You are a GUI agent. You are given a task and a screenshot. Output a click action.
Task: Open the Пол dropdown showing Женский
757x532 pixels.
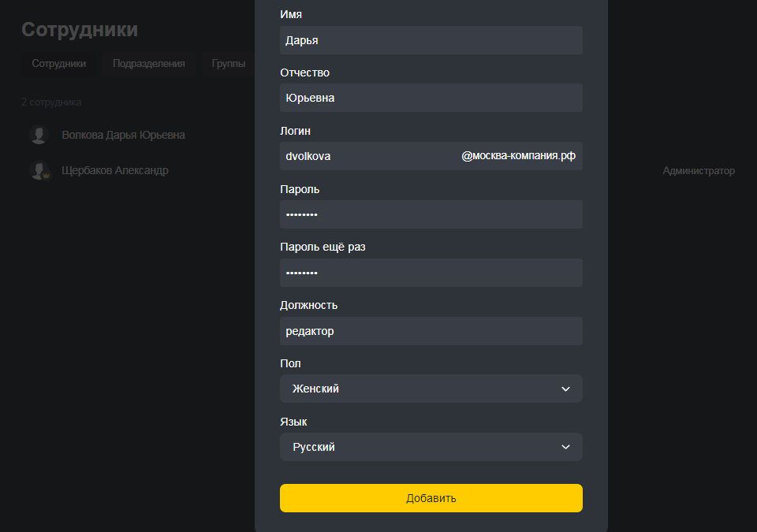(x=431, y=389)
